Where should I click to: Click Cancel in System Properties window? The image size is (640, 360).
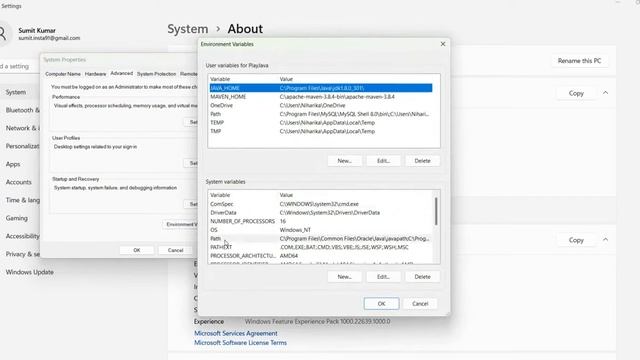click(x=176, y=250)
